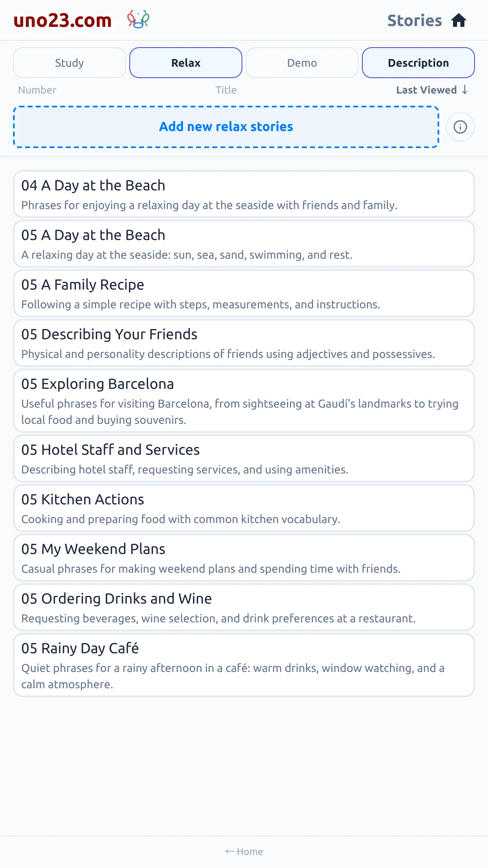Sort stories by Title
This screenshot has height=868, width=488.
(226, 90)
